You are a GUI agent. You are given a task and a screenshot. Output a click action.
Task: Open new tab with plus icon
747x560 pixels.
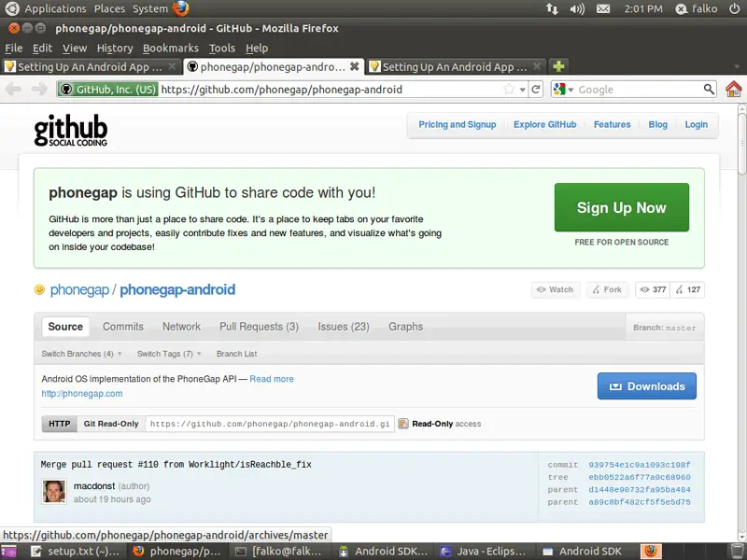558,66
